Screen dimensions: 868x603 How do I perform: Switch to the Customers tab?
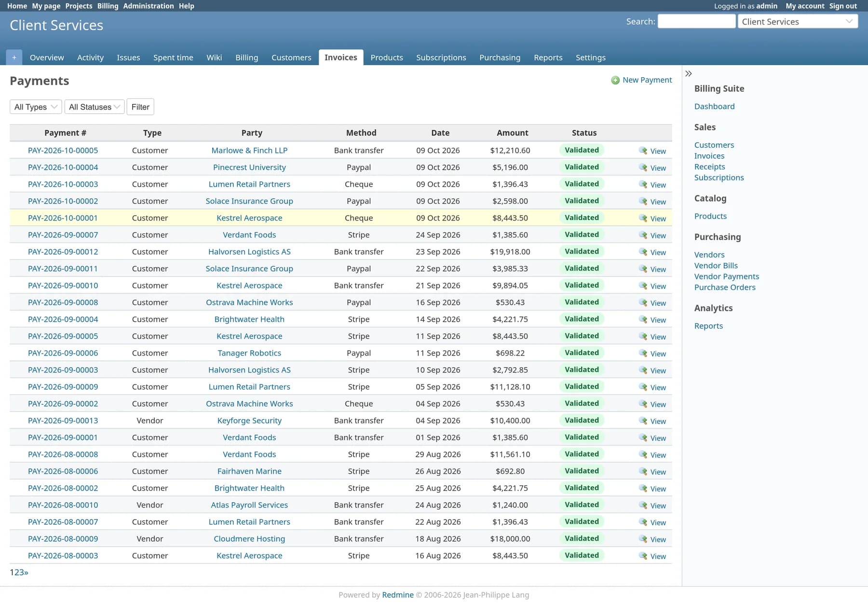(291, 57)
